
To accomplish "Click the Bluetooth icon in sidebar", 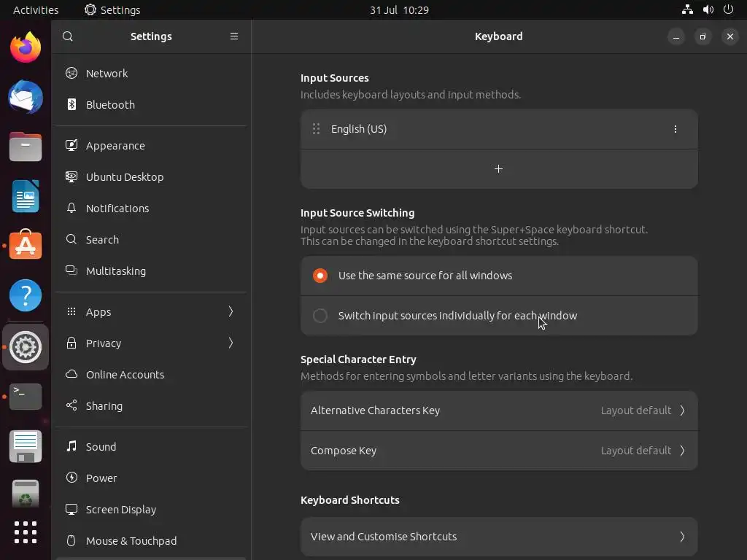I will pyautogui.click(x=71, y=105).
